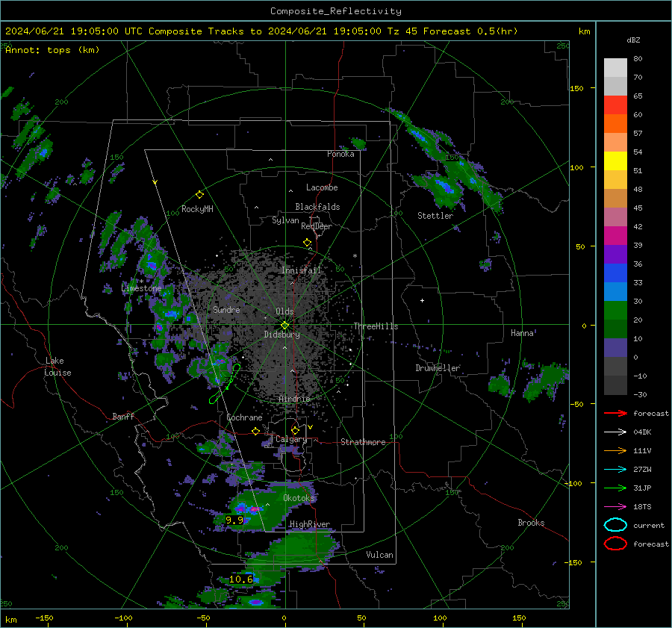Viewport: 672px width, 628px height.
Task: Click the Ponoka city label
Action: click(340, 154)
